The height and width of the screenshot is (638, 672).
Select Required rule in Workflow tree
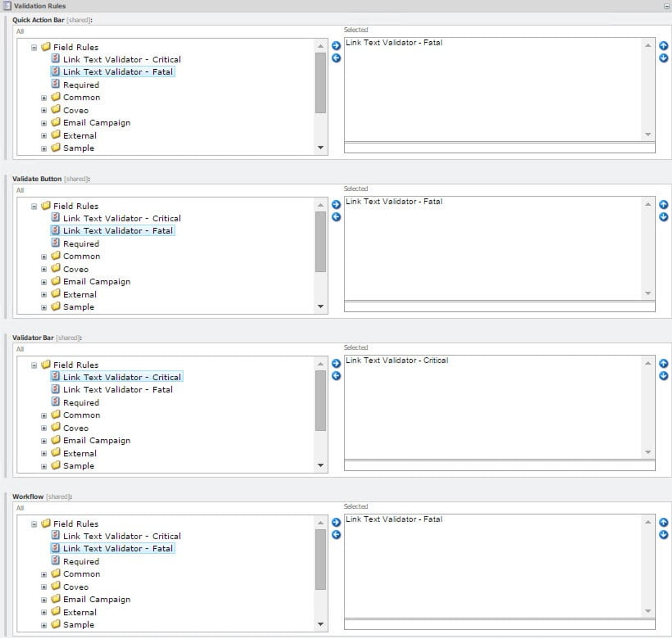coord(81,561)
